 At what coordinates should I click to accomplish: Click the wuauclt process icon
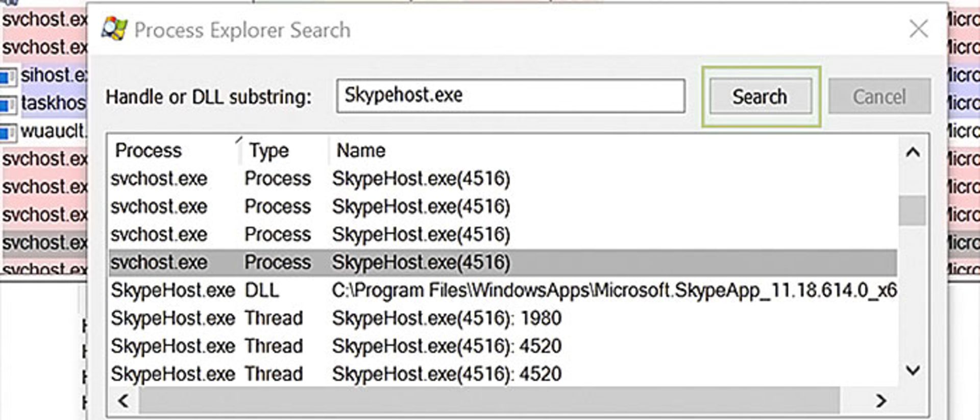(8, 133)
